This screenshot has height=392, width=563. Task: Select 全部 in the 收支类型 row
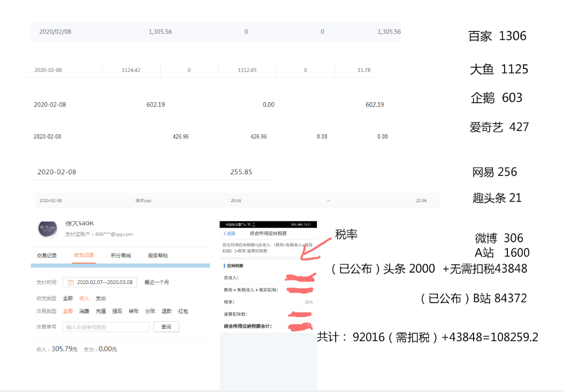(68, 298)
